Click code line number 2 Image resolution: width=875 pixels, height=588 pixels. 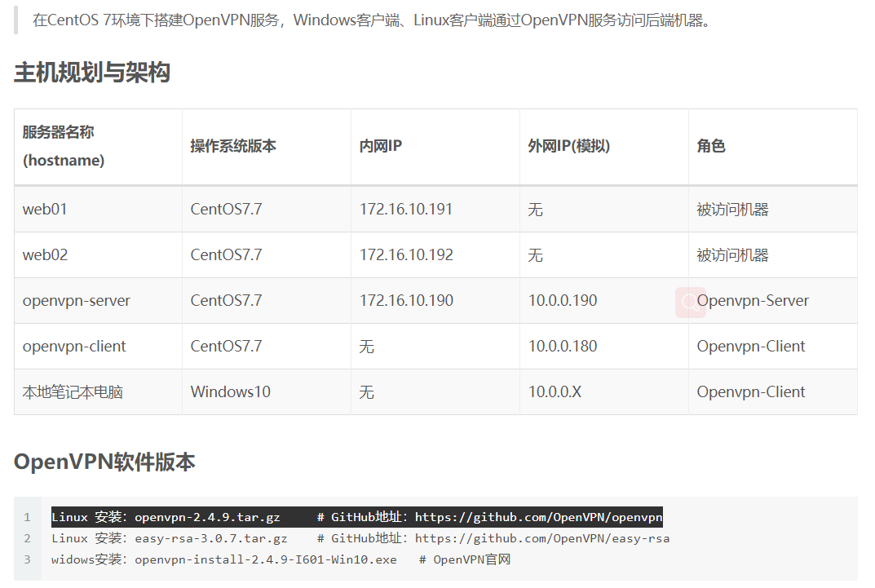tap(27, 538)
